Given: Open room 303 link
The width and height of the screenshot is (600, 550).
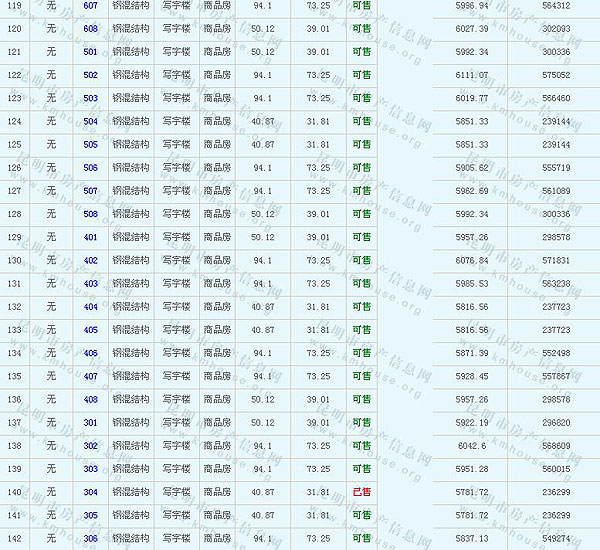Looking at the screenshot, I should tap(90, 469).
